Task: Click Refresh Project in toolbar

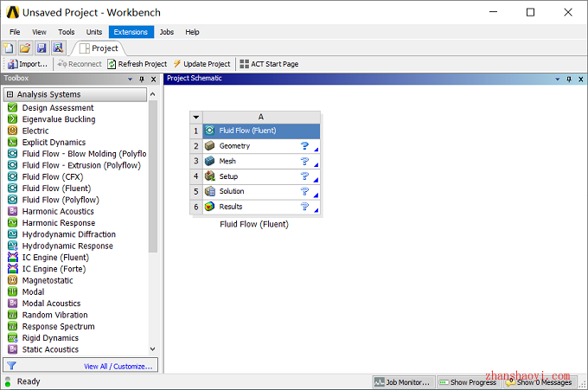Action: click(137, 64)
